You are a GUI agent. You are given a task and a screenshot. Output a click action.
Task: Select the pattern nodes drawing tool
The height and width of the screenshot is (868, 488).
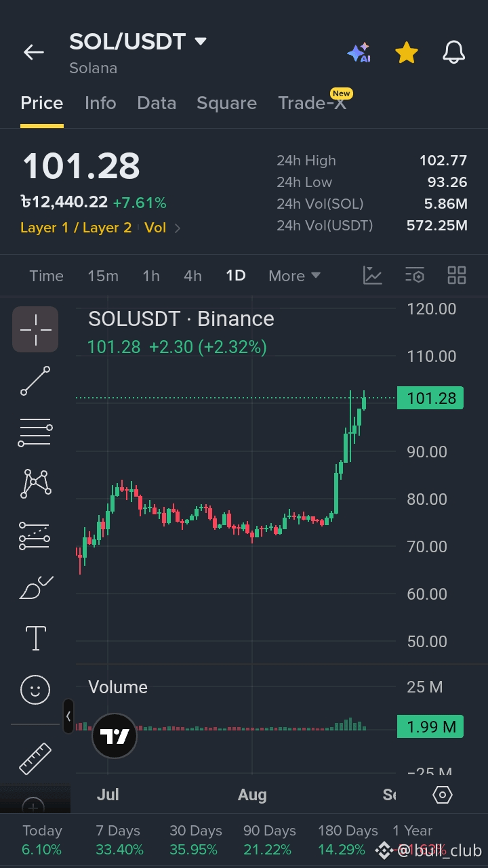click(x=35, y=483)
